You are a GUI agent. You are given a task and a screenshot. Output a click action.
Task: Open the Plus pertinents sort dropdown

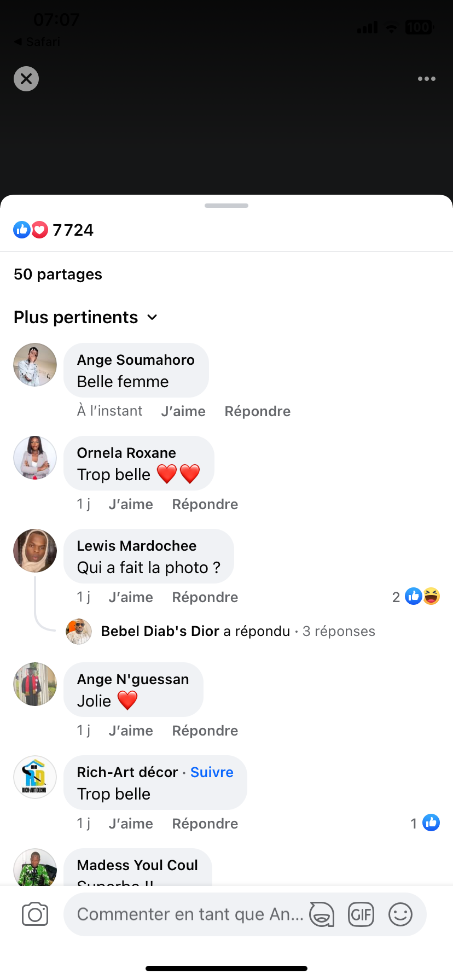click(86, 317)
